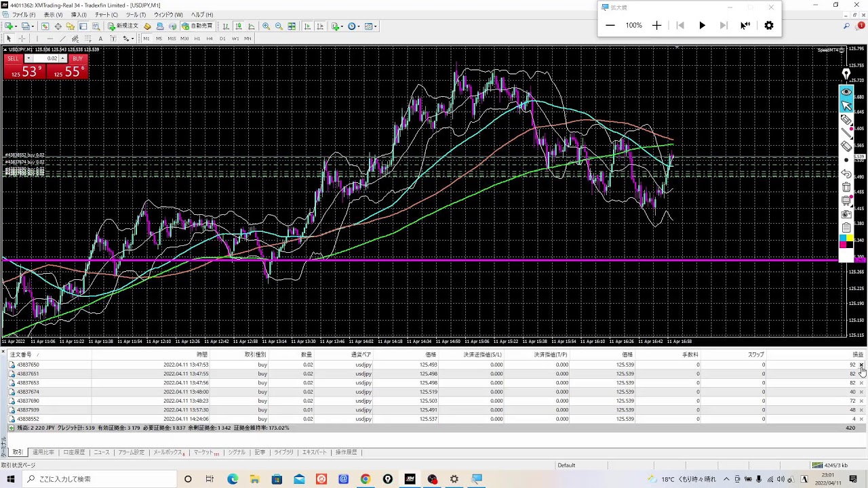Pick the CMYK color swatch in palette
The image size is (868, 488).
[x=846, y=241]
